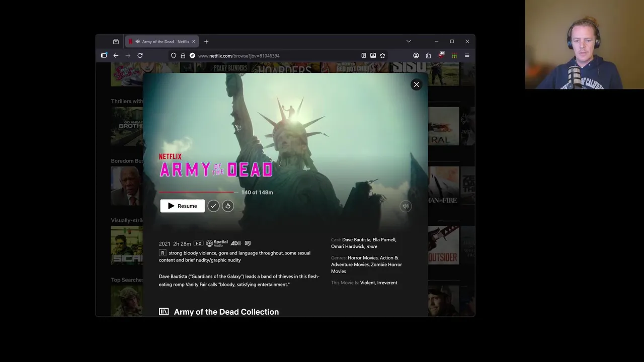Click the R maturity rating badge
The height and width of the screenshot is (362, 644).
[x=163, y=253]
